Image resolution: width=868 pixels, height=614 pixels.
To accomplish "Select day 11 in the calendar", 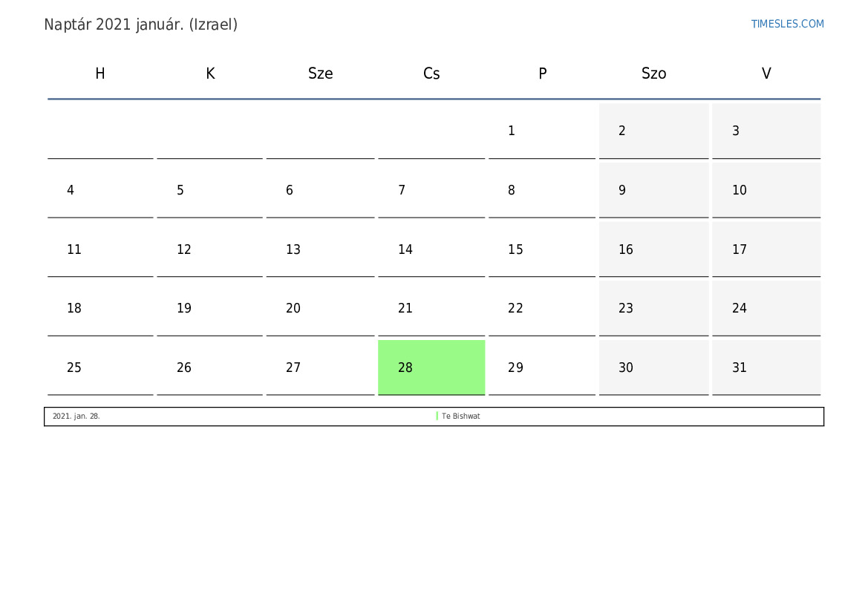I will (100, 249).
